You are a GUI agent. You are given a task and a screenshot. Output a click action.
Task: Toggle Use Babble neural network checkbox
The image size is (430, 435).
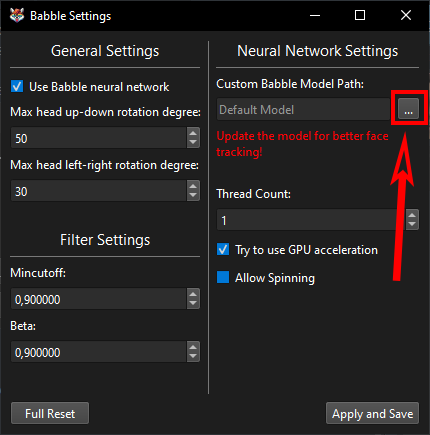point(17,86)
